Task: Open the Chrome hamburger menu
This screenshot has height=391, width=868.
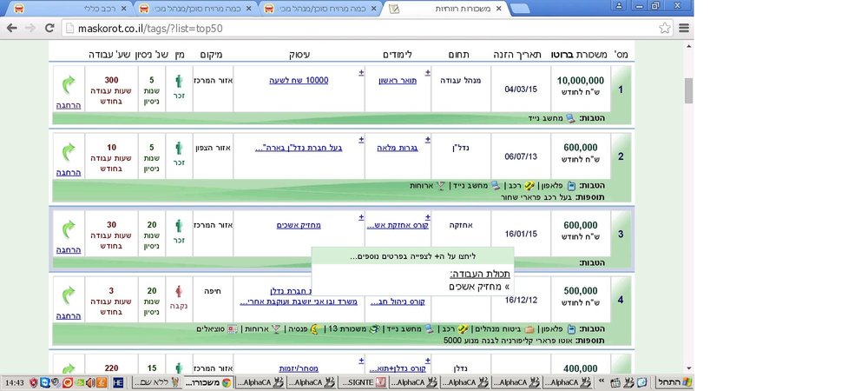Action: point(684,28)
